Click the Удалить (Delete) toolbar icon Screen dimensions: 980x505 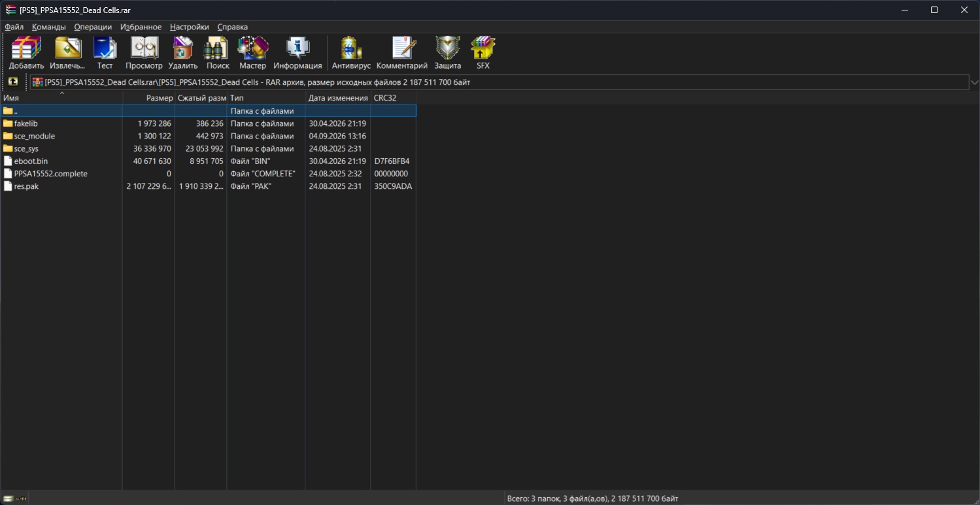tap(183, 53)
